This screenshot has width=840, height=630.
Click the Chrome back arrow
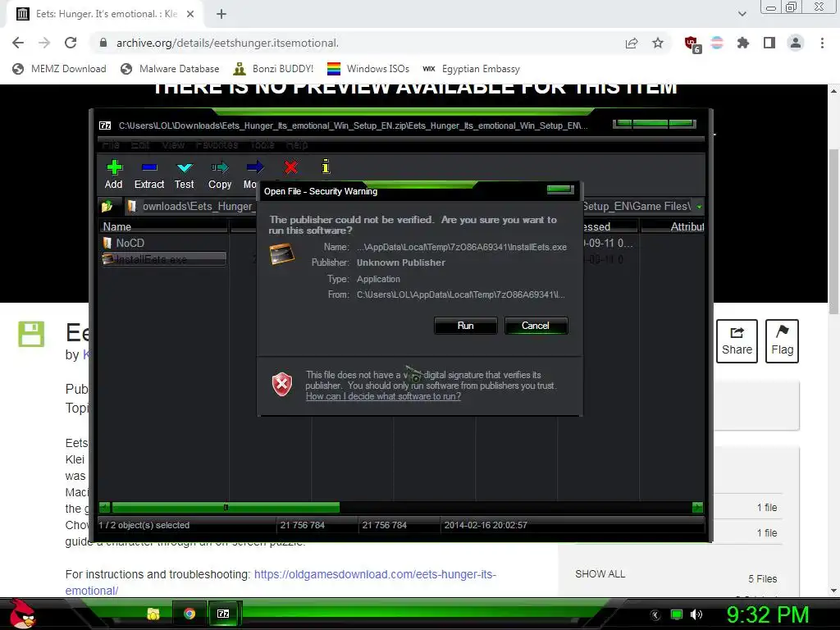[x=18, y=43]
